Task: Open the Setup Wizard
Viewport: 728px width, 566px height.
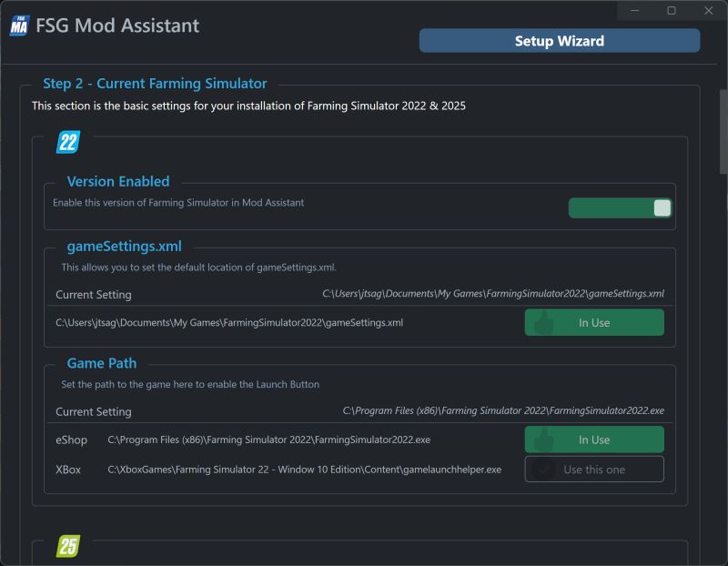Action: coord(560,40)
